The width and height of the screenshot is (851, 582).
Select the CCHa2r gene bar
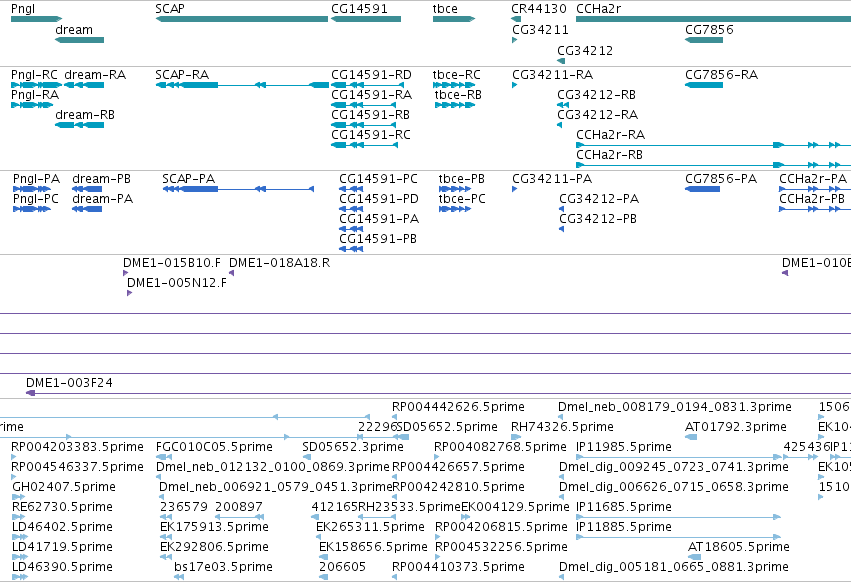713,19
